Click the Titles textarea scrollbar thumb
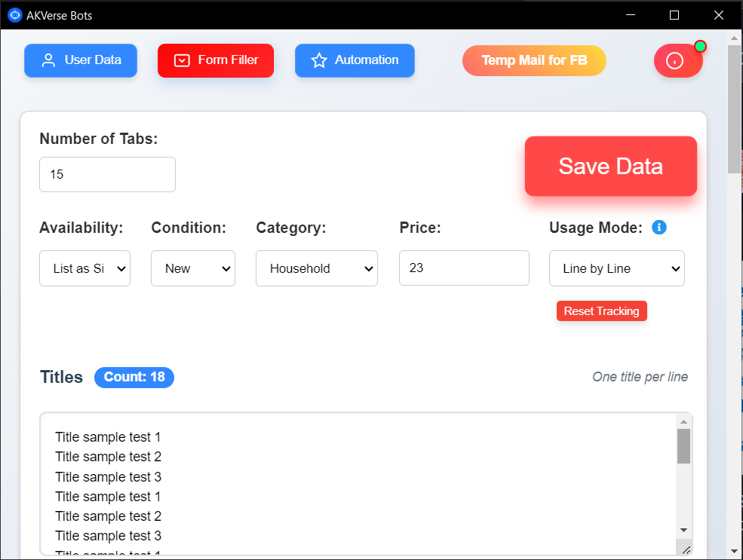Viewport: 743px width, 560px height. point(683,446)
